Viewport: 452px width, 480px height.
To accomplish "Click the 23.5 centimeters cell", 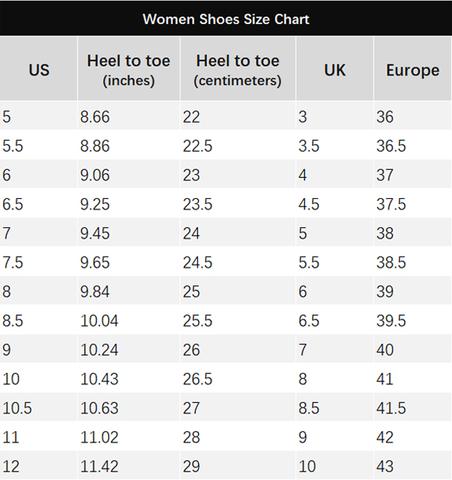I will pyautogui.click(x=238, y=204).
